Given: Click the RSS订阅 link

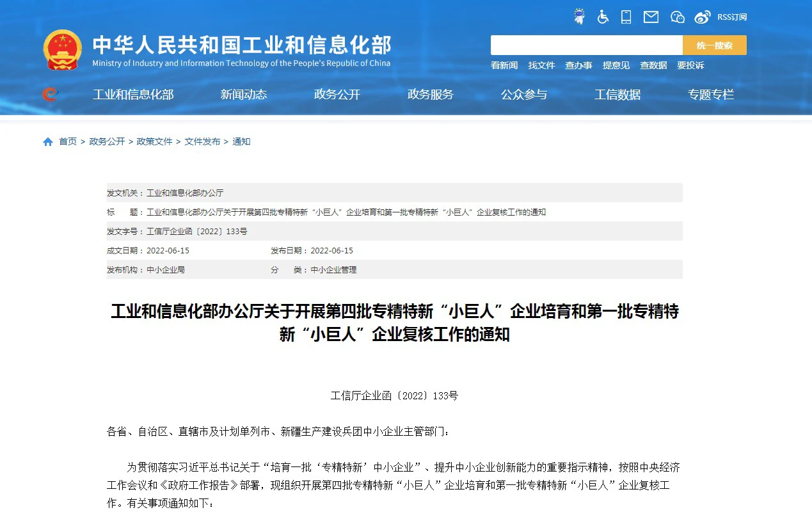Looking at the screenshot, I should [732, 17].
